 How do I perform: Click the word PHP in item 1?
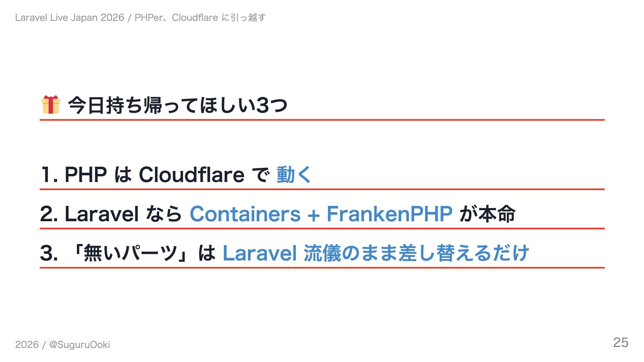tap(86, 175)
